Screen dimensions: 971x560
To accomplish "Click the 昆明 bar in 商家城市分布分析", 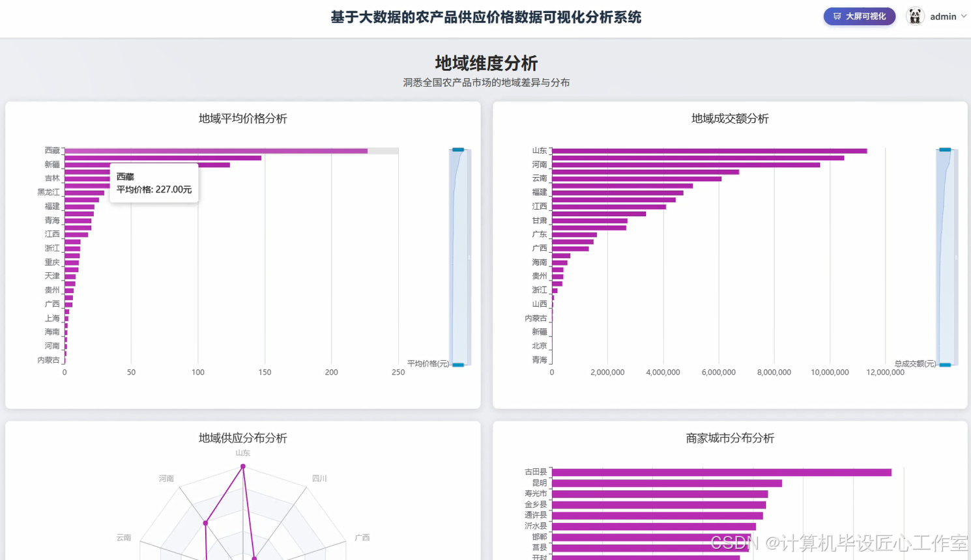I will [x=667, y=483].
